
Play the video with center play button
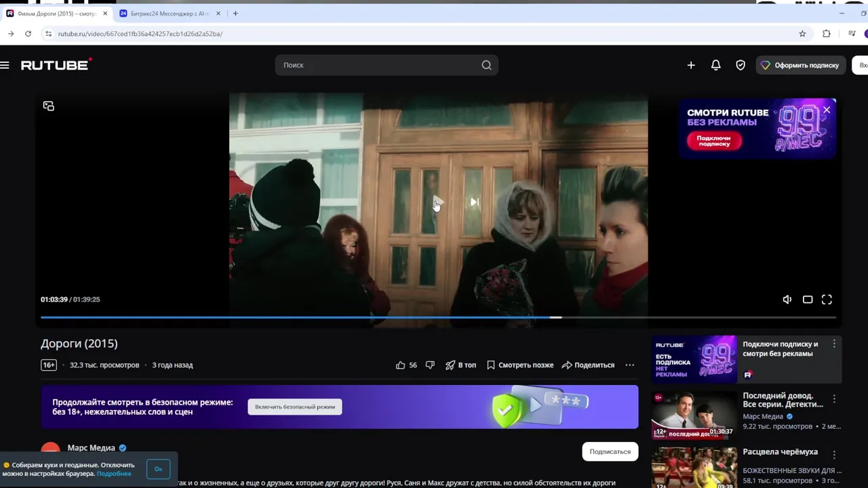437,202
